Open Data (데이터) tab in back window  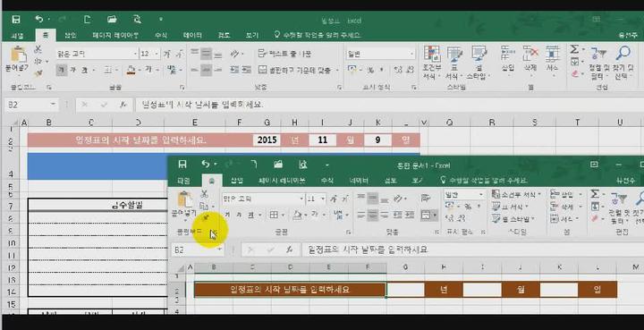[x=192, y=36]
